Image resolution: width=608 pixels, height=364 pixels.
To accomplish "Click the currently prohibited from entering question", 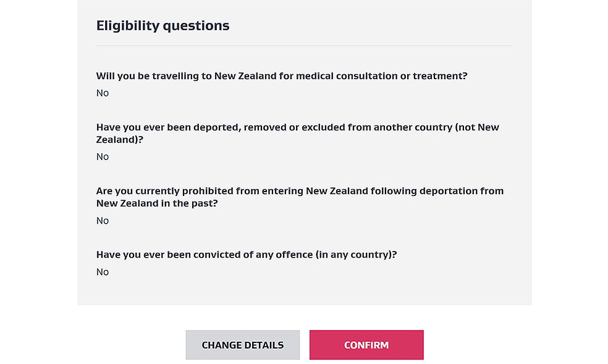I will [x=300, y=197].
